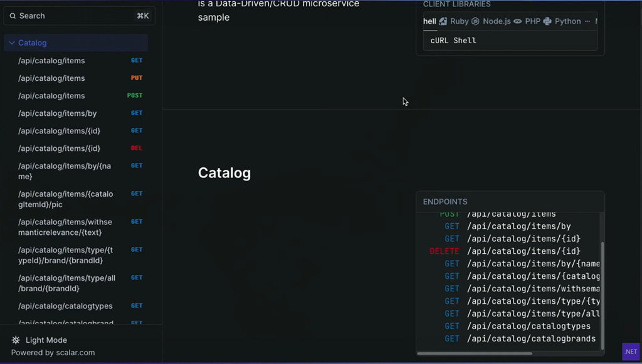The image size is (642, 364).
Task: Open the Shell client library tab
Action: 429,21
